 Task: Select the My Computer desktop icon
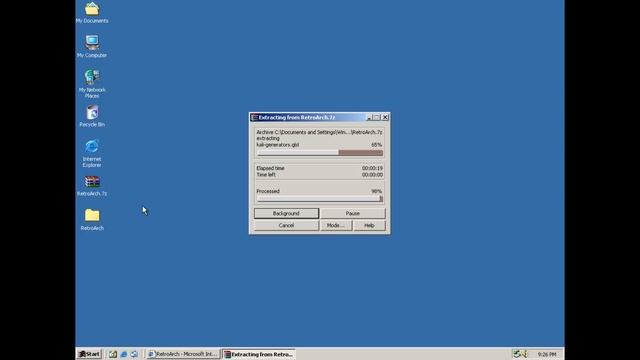[92, 46]
